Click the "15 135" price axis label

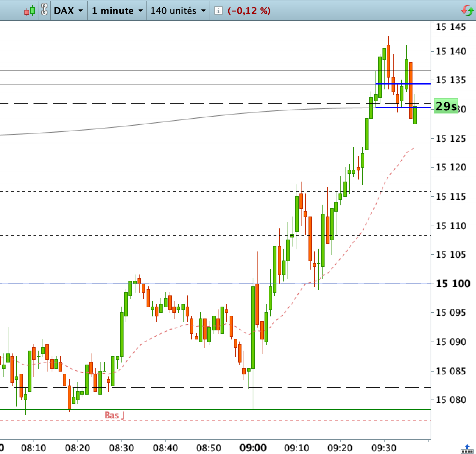451,80
